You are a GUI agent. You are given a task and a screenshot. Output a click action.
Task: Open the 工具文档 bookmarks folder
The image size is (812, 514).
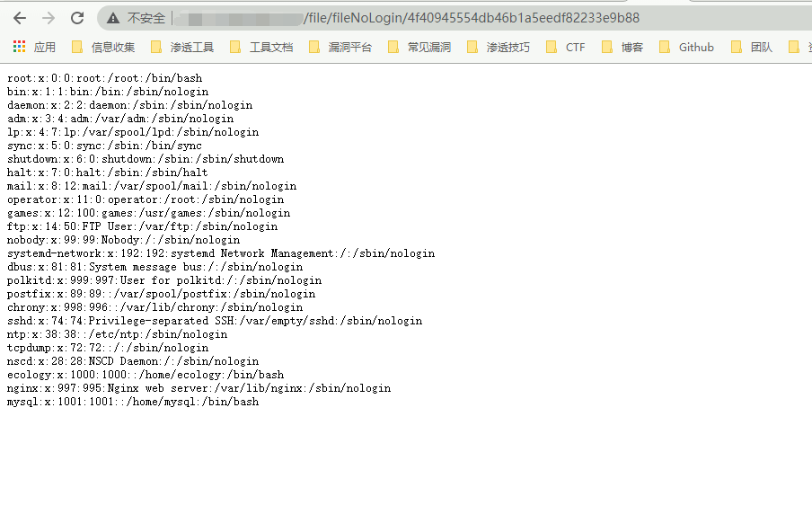(261, 47)
